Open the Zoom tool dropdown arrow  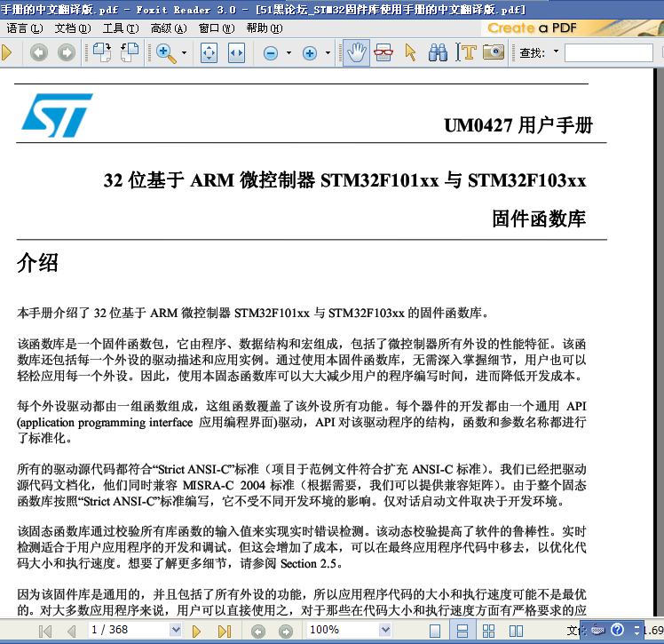185,53
